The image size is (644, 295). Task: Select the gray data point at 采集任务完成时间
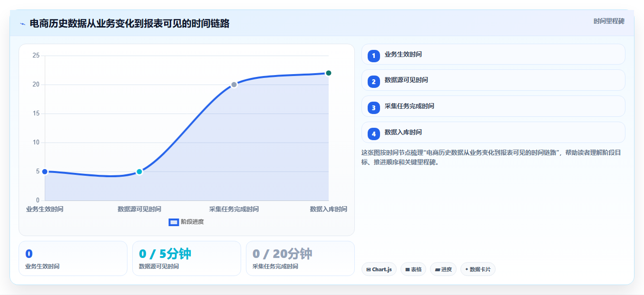click(234, 85)
